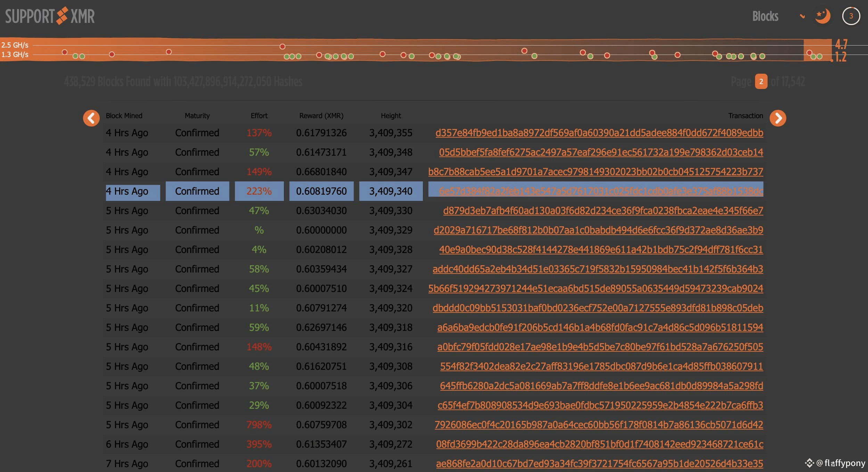868x472 pixels.
Task: Click the reward value 0.66801840
Action: (x=321, y=172)
